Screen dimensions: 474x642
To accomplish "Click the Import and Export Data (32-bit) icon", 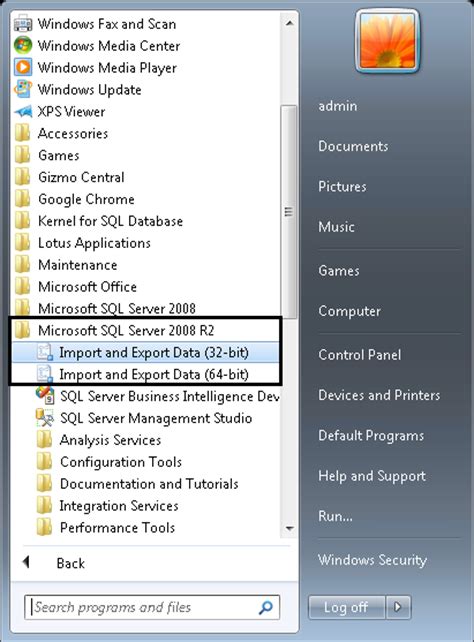I will click(x=44, y=352).
